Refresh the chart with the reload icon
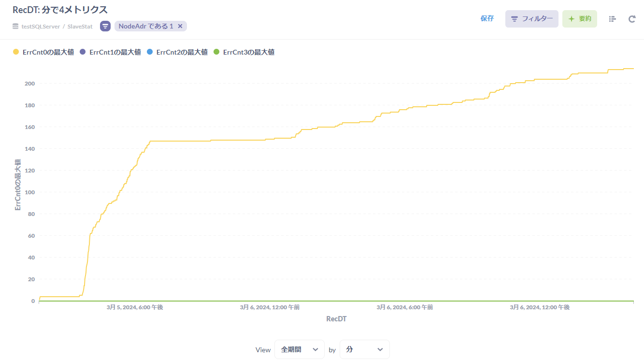The height and width of the screenshot is (360, 644). tap(632, 19)
